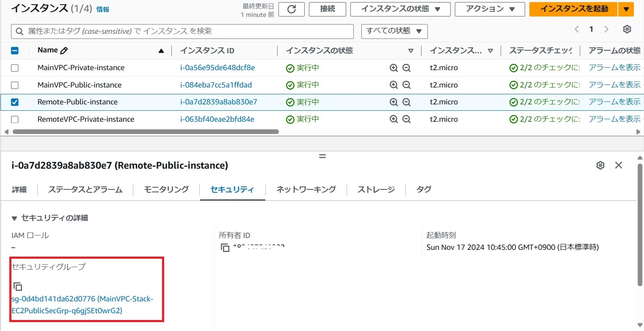Select MainVPC-Public-instance checkbox
Viewport: 644px width, 331px height.
(x=15, y=85)
